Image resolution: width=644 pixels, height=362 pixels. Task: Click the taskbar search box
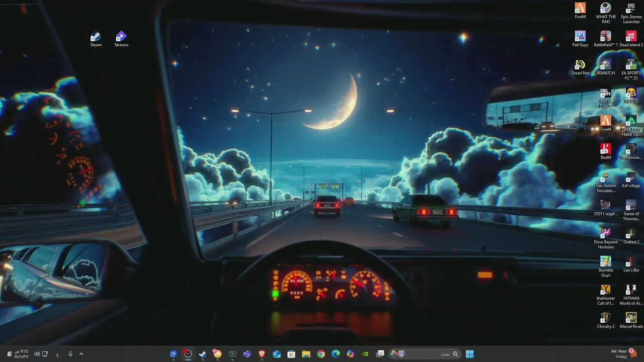tap(424, 354)
